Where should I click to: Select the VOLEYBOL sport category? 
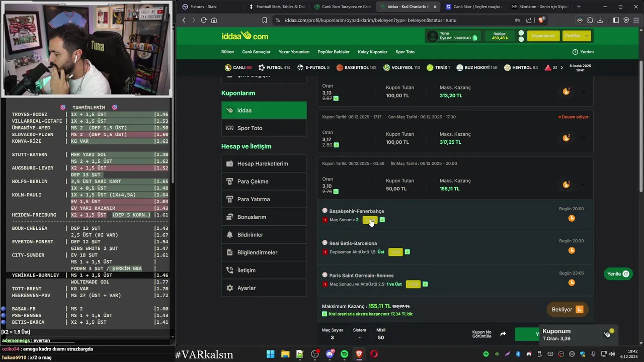coord(401,67)
